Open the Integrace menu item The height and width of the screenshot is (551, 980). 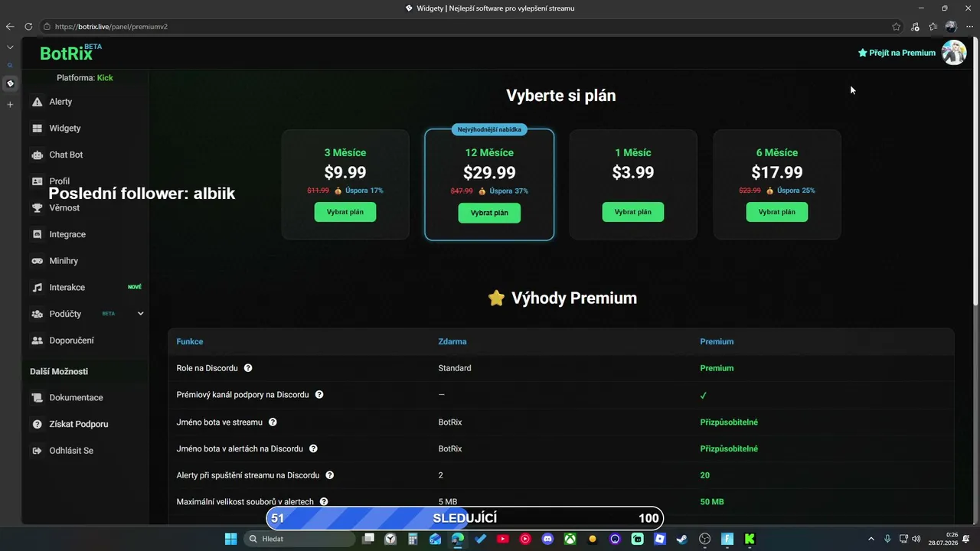67,234
